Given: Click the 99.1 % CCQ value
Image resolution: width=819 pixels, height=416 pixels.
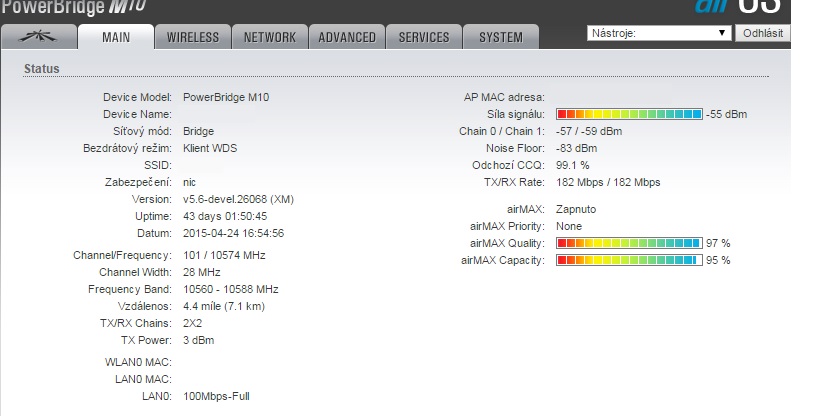Looking at the screenshot, I should pos(572,165).
